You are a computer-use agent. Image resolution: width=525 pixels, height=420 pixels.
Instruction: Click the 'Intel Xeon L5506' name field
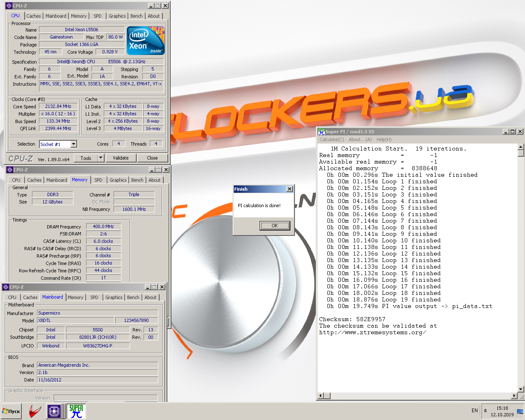82,30
